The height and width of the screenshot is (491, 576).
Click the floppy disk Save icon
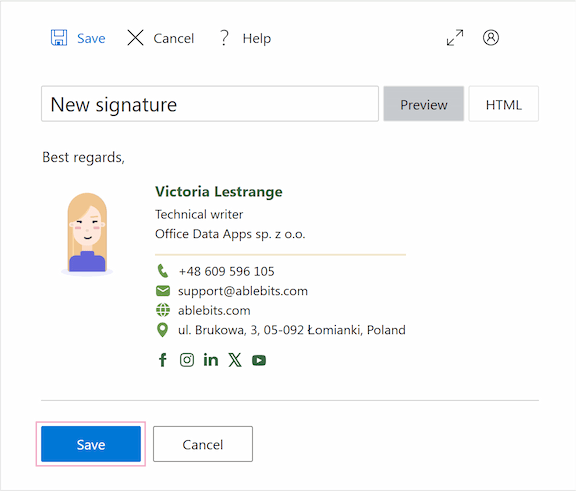[59, 37]
